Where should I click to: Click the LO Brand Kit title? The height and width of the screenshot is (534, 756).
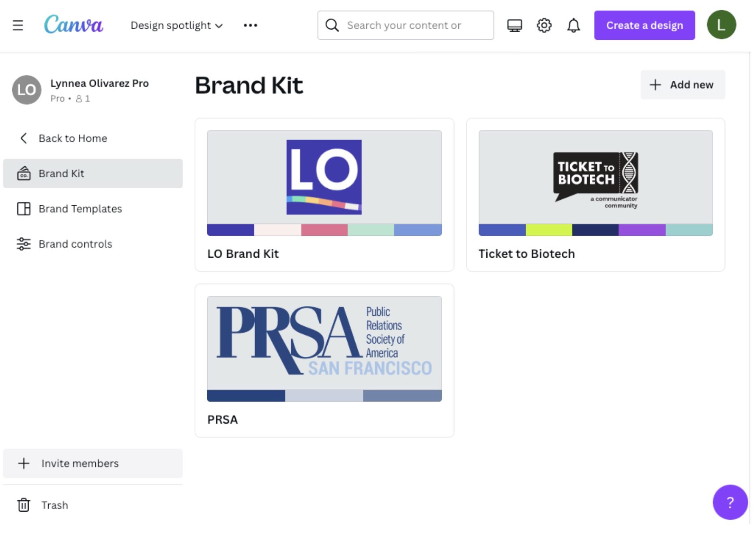[x=243, y=254]
